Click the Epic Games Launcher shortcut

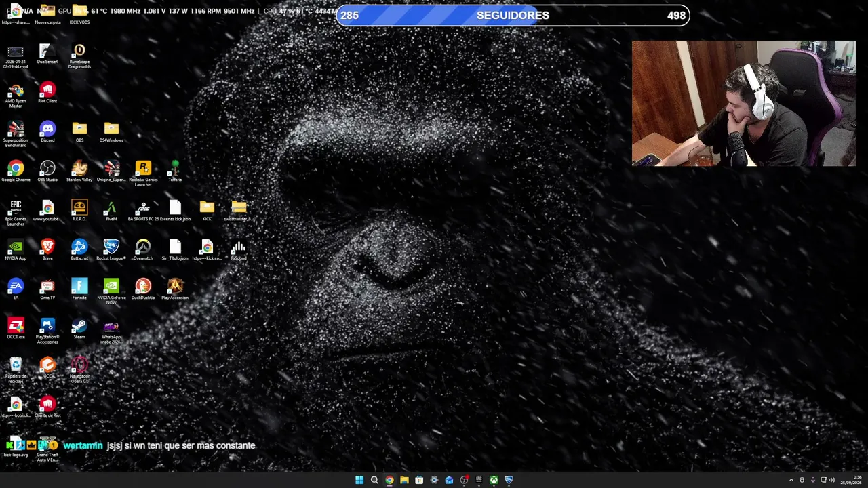(x=16, y=212)
